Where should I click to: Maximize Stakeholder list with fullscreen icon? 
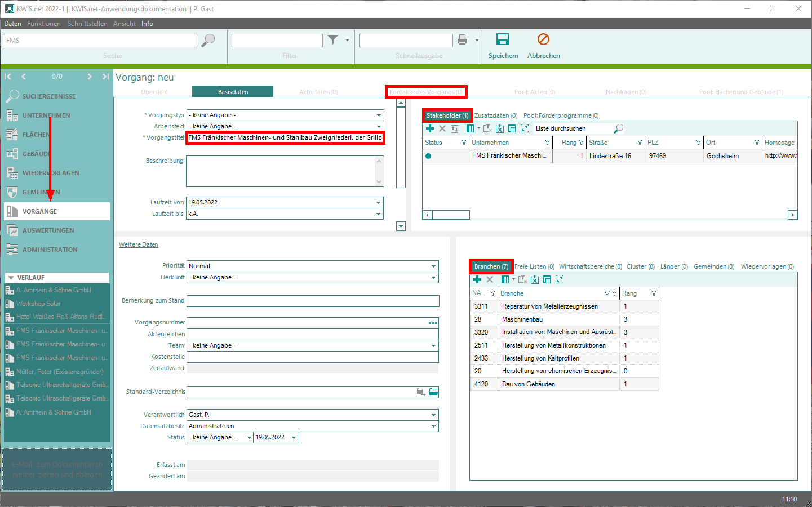[525, 128]
